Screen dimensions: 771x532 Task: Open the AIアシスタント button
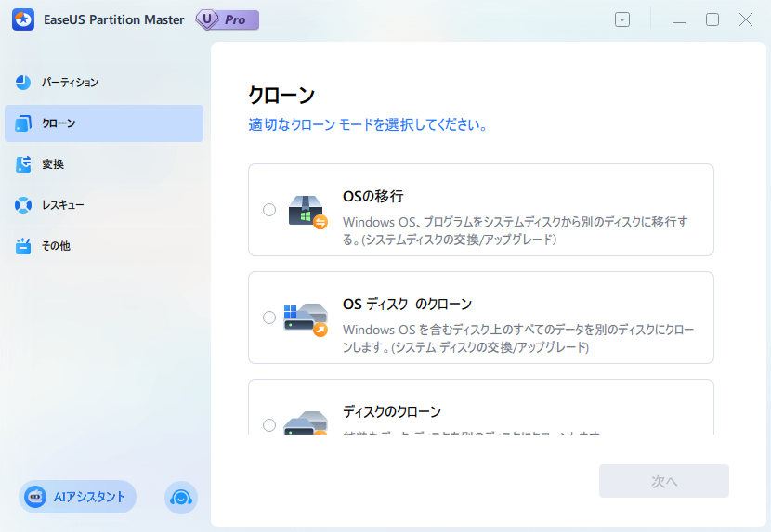77,497
